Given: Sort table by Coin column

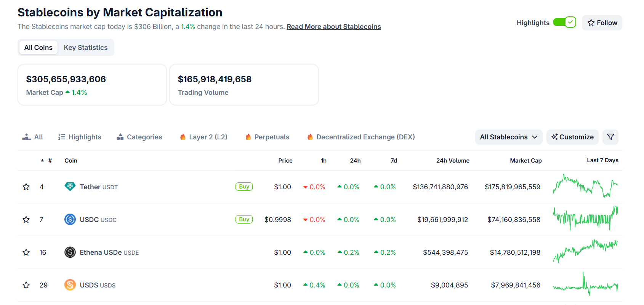Looking at the screenshot, I should click(x=71, y=161).
